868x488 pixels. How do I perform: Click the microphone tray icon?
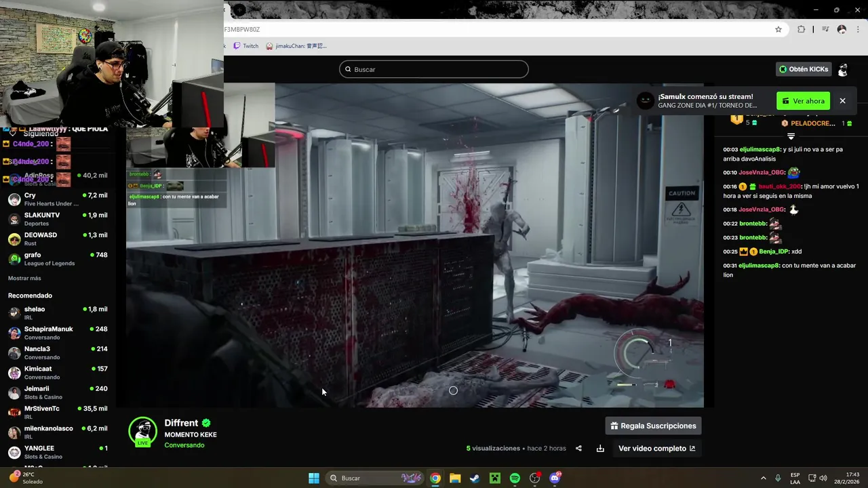pos(778,478)
